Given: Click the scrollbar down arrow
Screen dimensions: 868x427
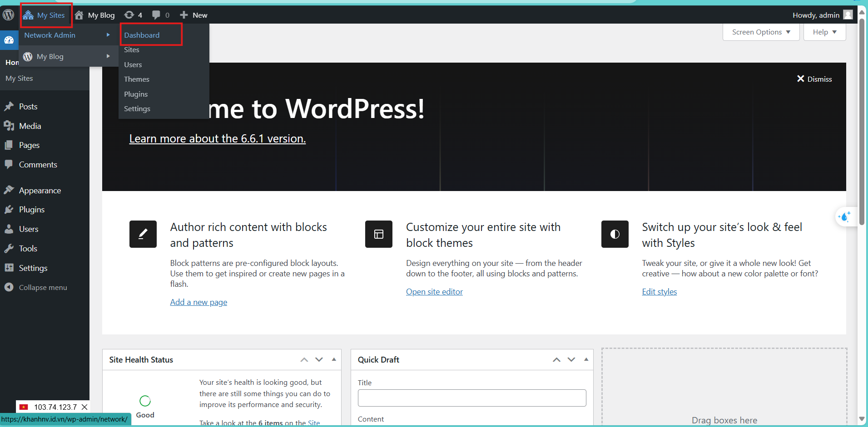Looking at the screenshot, I should tap(862, 419).
